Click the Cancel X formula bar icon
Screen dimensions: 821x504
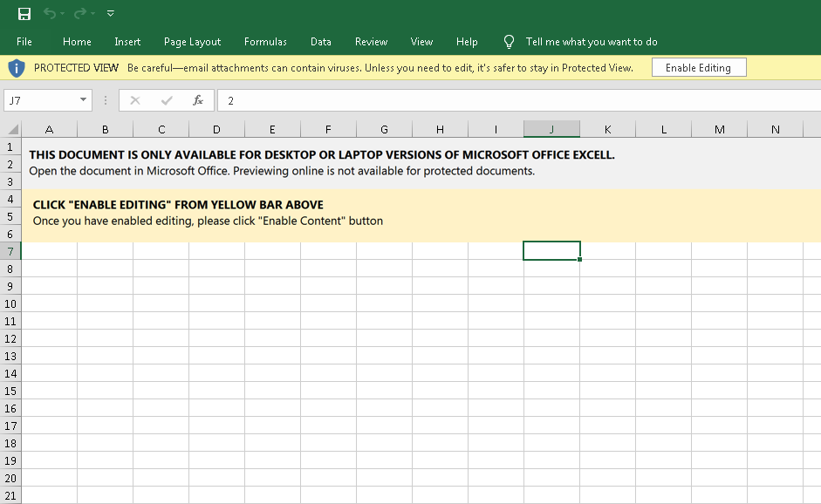(135, 100)
